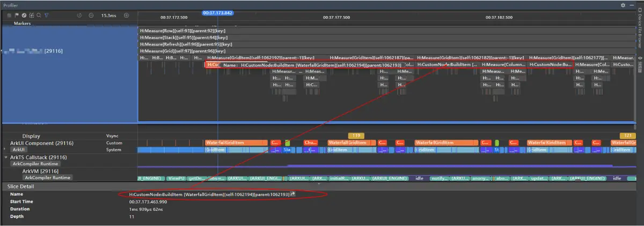The height and width of the screenshot is (226, 644).
Task: Open profiler settings gear icon
Action: (623, 4)
